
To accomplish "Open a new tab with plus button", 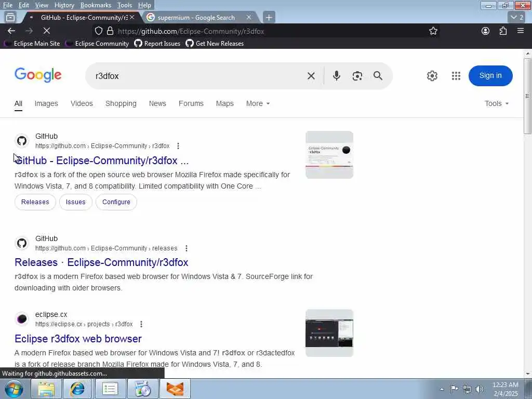I will coord(269,17).
